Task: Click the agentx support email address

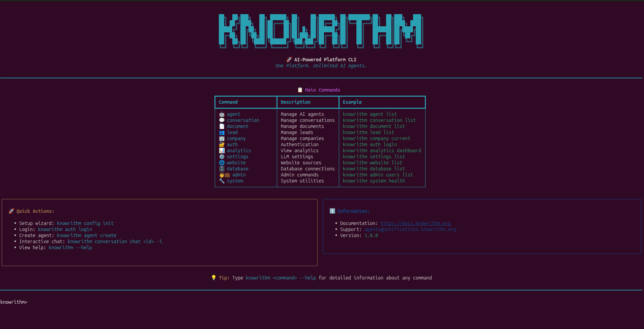Action: [x=410, y=229]
